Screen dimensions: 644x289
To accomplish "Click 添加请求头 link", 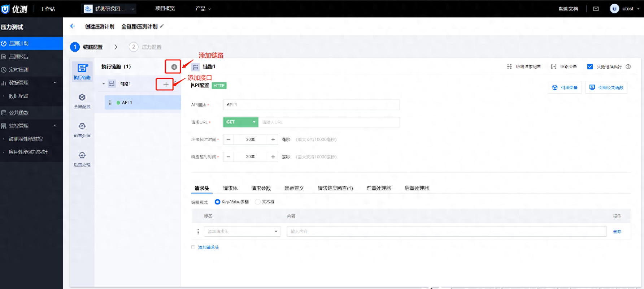I will [x=208, y=247].
